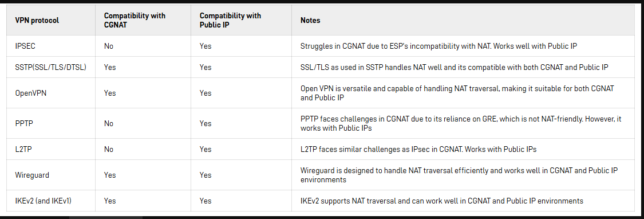Click the Public IP 'Yes' for Wireguard
The height and width of the screenshot is (219, 644).
tap(206, 175)
